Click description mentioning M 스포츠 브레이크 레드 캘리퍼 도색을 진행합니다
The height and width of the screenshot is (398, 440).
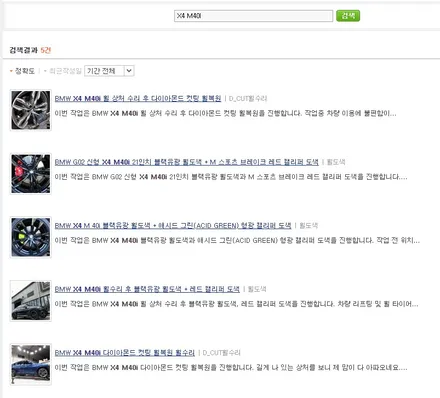pyautogui.click(x=231, y=177)
